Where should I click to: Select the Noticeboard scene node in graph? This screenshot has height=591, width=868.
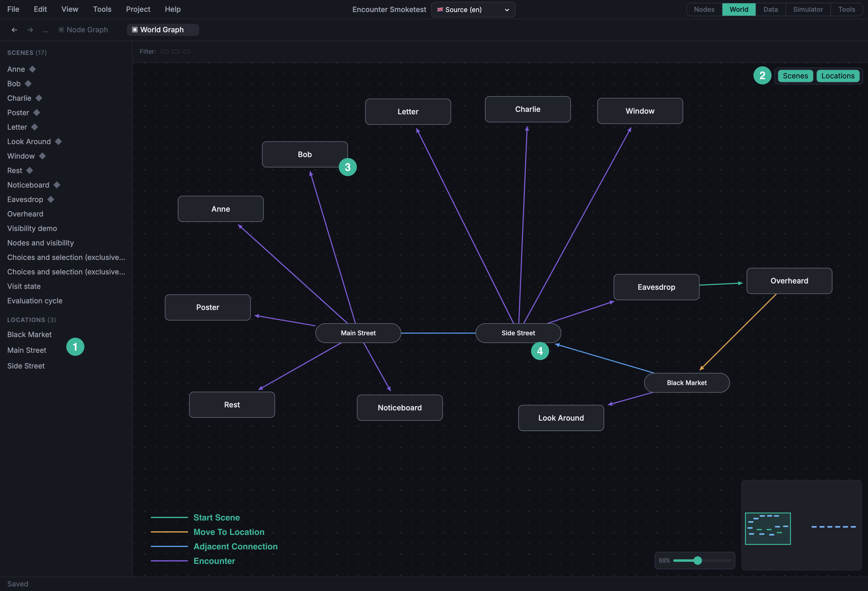tap(400, 408)
